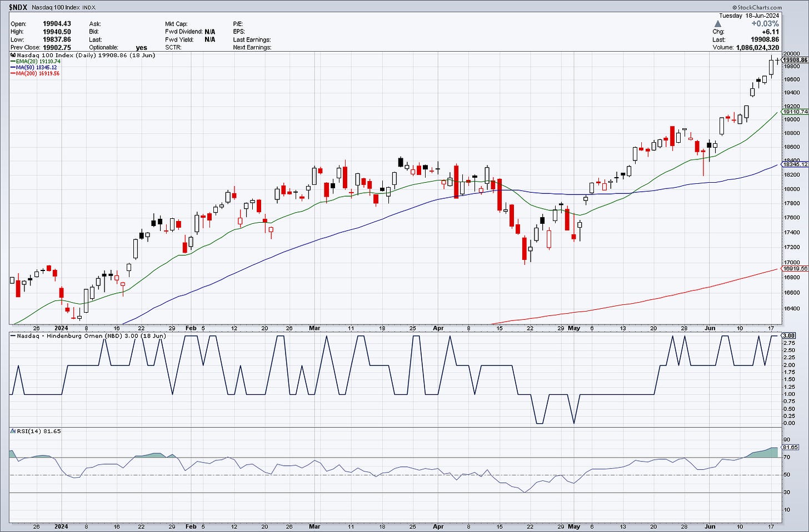
Task: Click the 2.75 Hindenburg axis label
Action: point(789,343)
